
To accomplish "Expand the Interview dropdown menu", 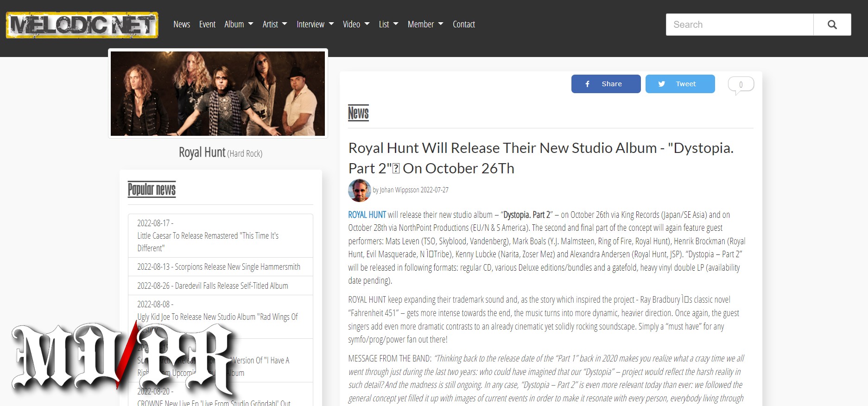I will click(315, 24).
